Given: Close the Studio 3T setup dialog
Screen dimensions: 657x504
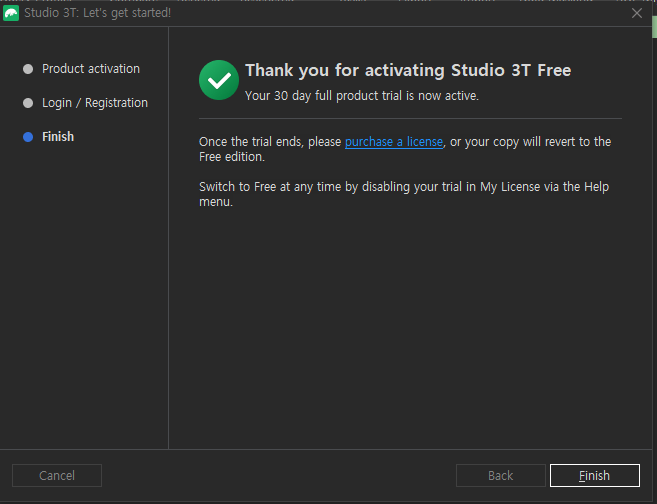Looking at the screenshot, I should 637,13.
